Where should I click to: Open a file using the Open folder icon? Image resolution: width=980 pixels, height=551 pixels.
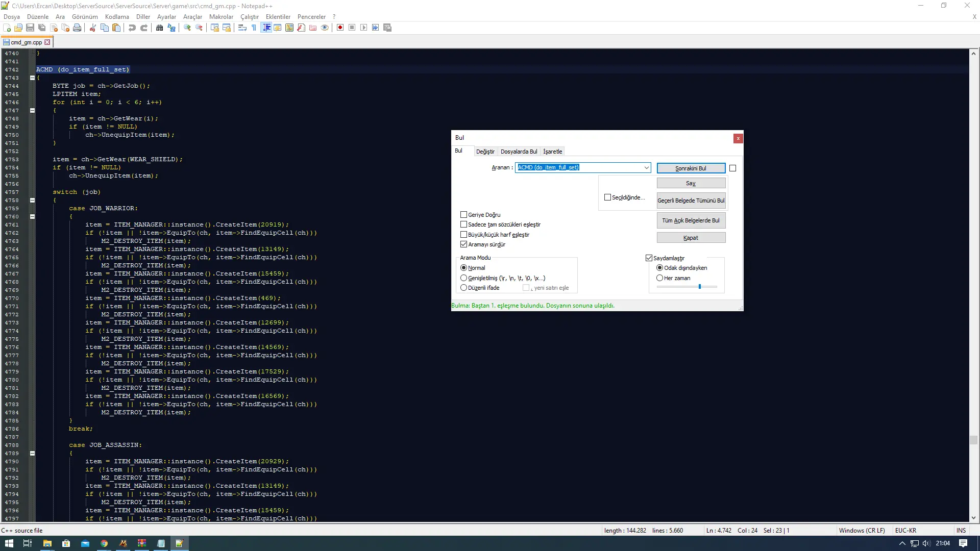[18, 28]
